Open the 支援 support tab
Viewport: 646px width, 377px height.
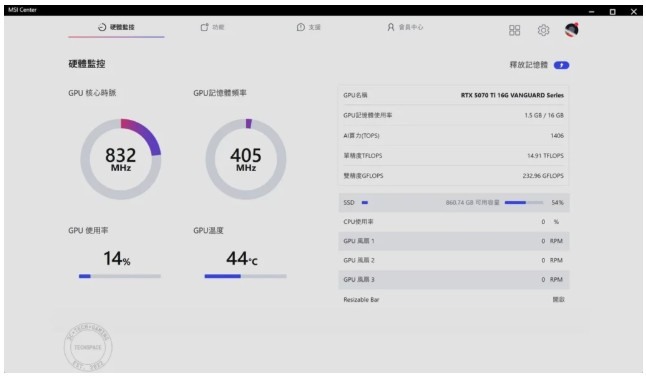[309, 27]
